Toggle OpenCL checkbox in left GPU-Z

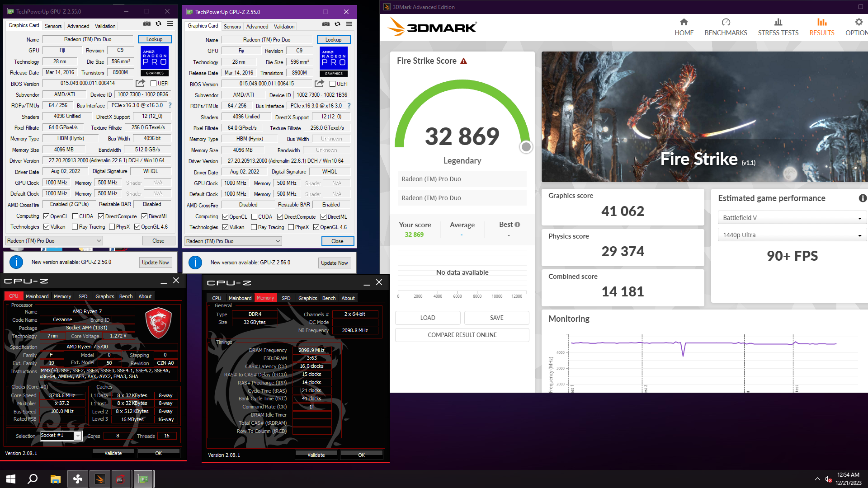(x=46, y=216)
